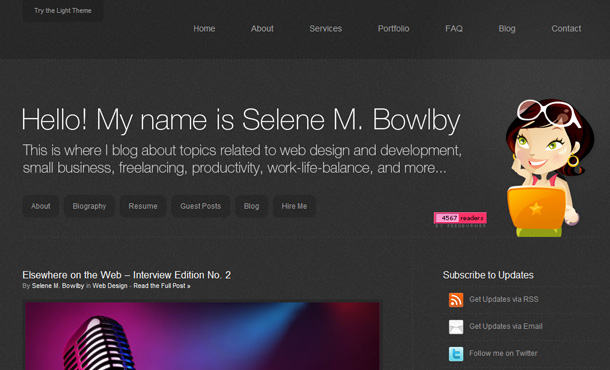Click the orange RSS feed icon

456,300
